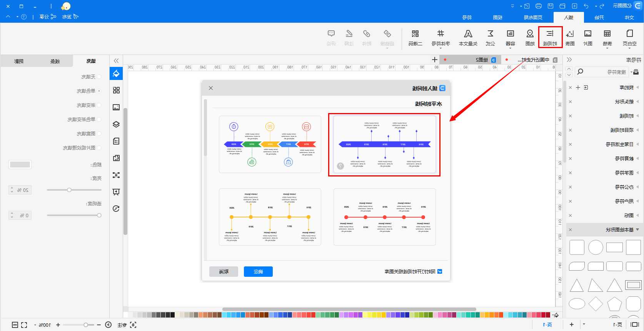The image size is (644, 331).
Task: Toggle 同时打开时间线相关图库 checkbox
Action: point(440,271)
